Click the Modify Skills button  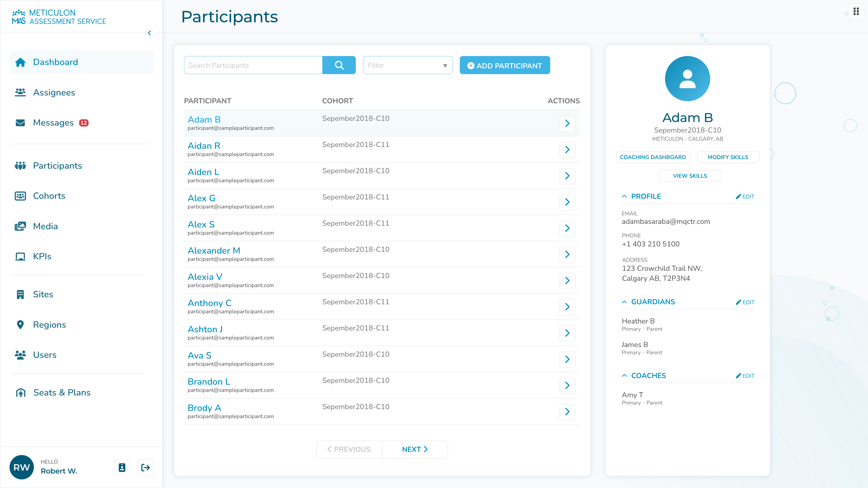click(728, 157)
